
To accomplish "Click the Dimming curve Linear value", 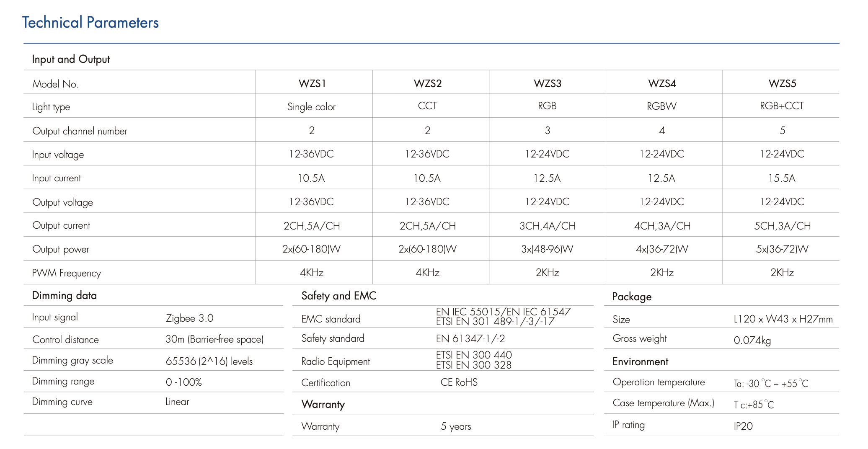I will (x=177, y=402).
